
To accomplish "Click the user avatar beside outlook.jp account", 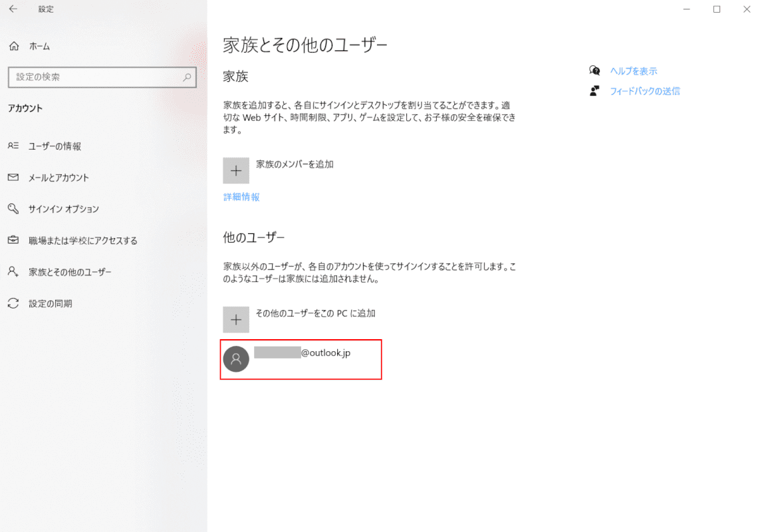I will (x=235, y=359).
